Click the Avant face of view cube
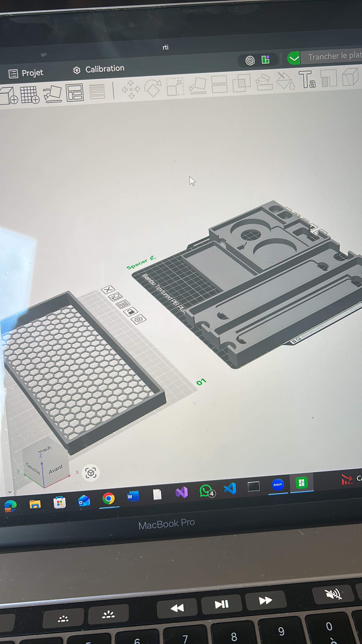 click(x=56, y=469)
